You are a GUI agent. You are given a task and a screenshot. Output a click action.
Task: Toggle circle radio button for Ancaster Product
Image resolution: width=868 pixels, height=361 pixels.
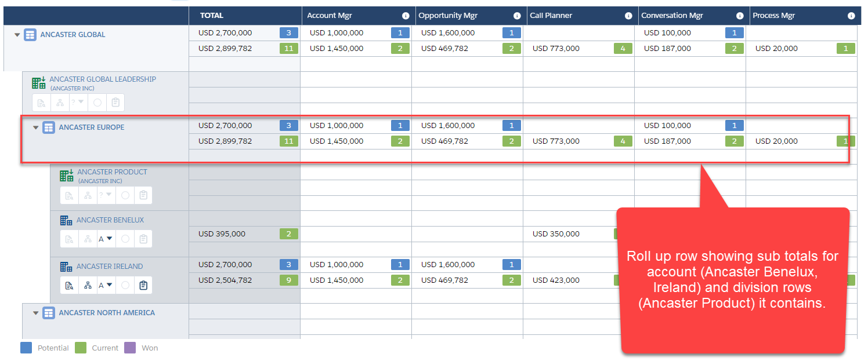[125, 195]
